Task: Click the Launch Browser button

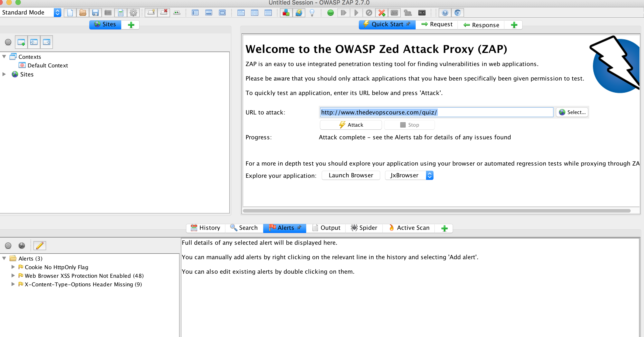Action: pyautogui.click(x=351, y=175)
